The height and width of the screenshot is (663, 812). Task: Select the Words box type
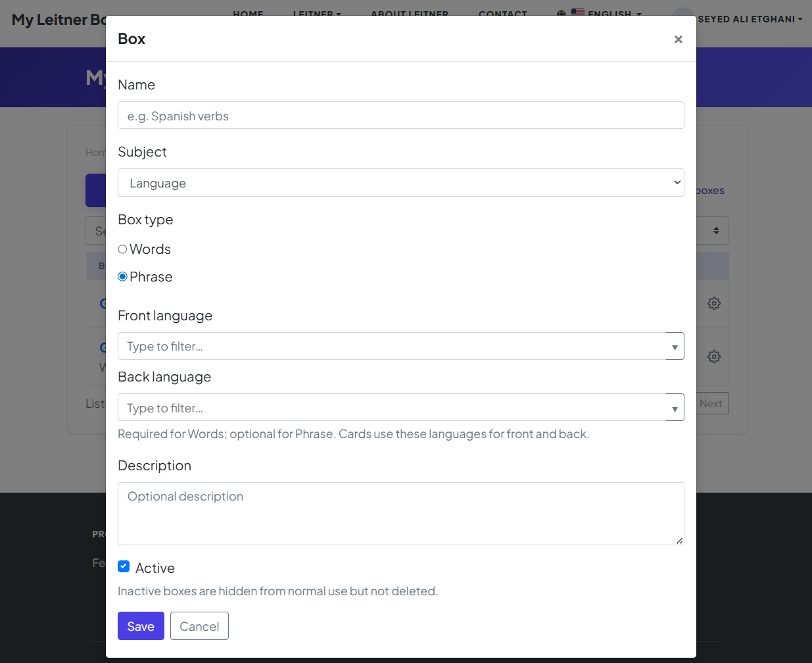click(122, 249)
